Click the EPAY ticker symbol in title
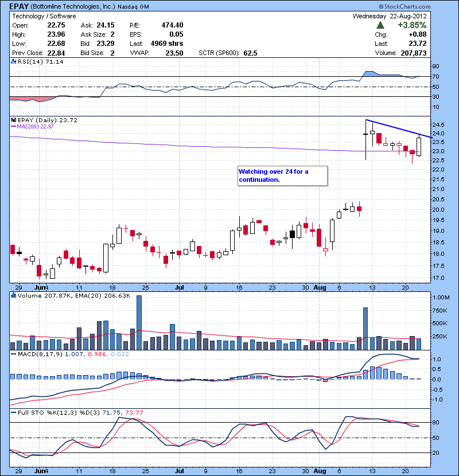Viewport: 459px width, 476px height. pos(19,6)
